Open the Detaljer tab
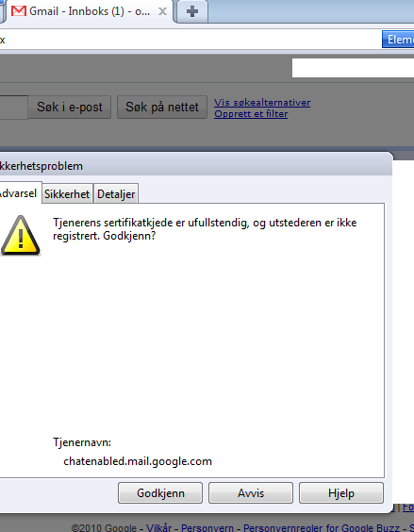 point(116,193)
